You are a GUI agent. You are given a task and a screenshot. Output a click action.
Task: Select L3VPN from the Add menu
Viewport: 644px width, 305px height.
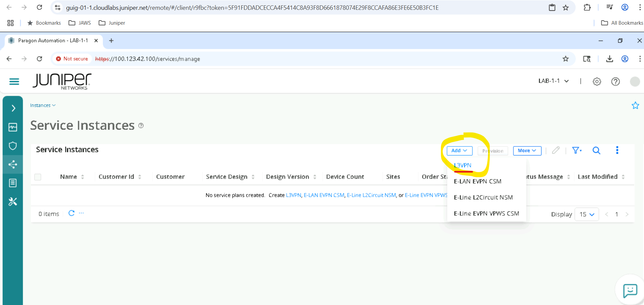click(462, 165)
